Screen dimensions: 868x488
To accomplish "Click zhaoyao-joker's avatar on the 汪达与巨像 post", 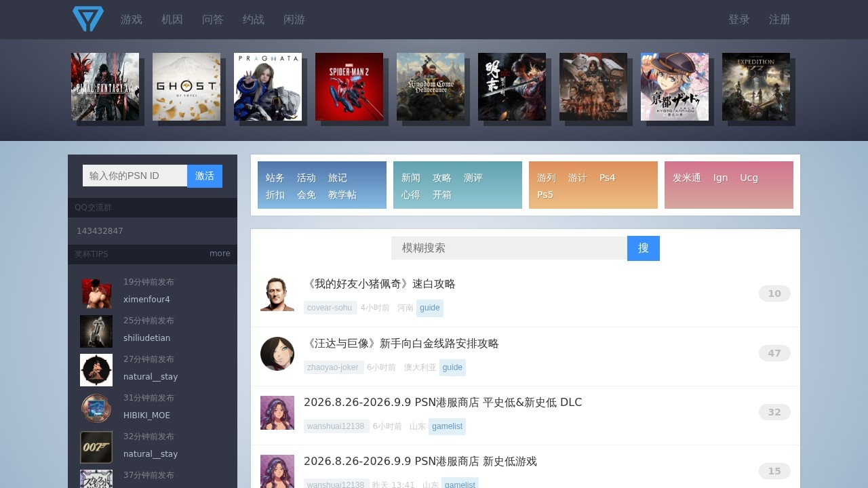I will click(277, 354).
